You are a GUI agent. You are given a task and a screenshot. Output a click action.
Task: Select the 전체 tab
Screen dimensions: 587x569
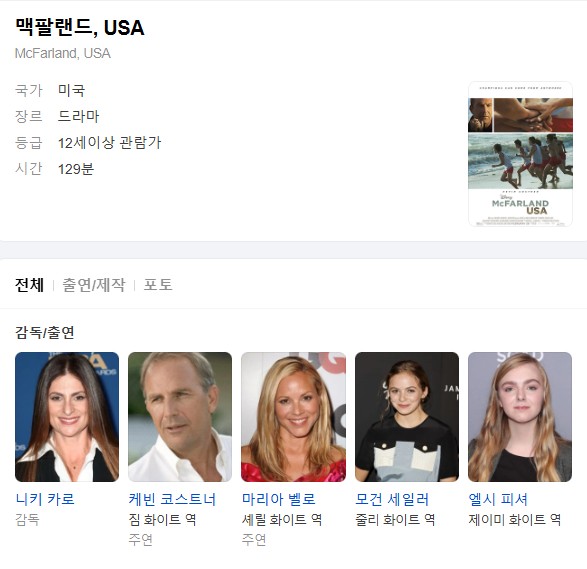29,285
